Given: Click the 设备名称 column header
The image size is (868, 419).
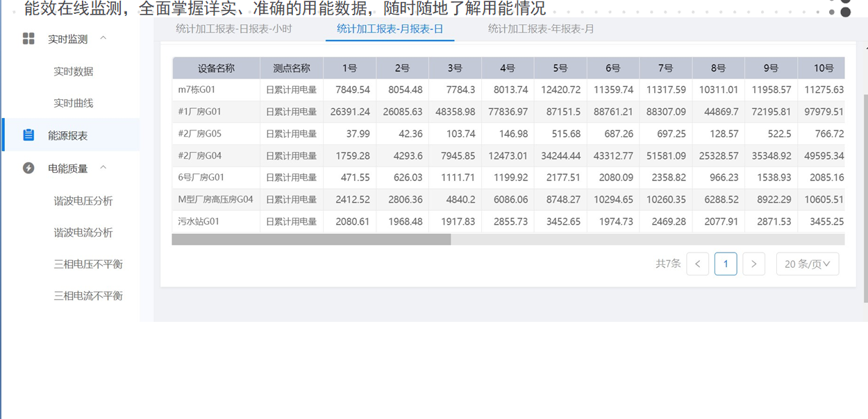Looking at the screenshot, I should tap(216, 68).
